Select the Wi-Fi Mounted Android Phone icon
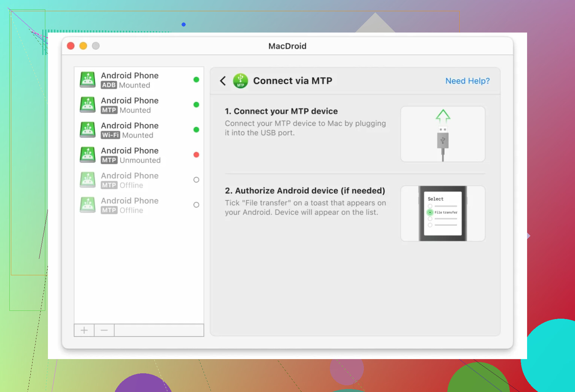The image size is (575, 392). tap(88, 130)
